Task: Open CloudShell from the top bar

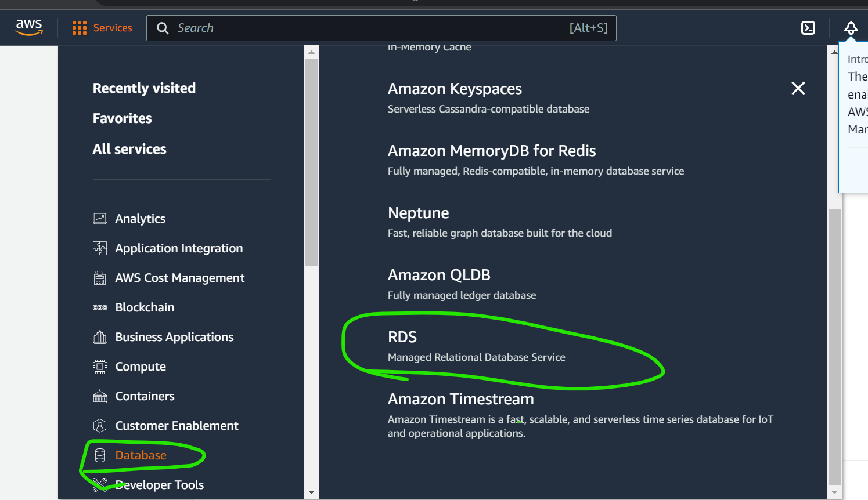Action: (808, 27)
